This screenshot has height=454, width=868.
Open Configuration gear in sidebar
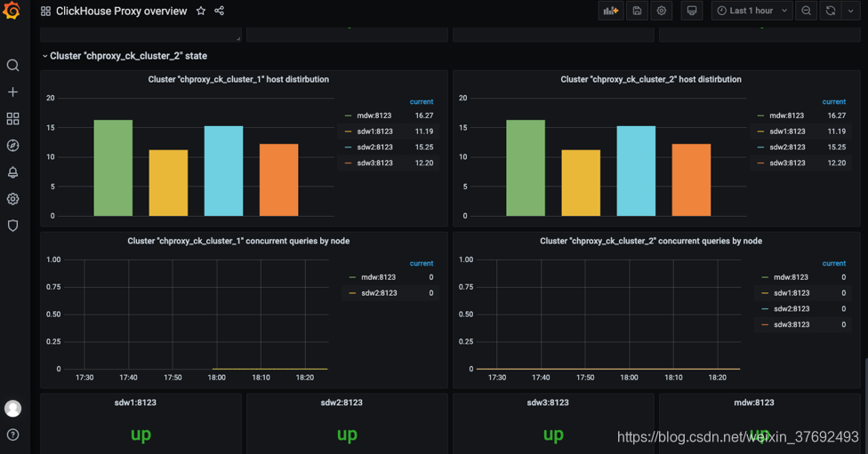pos(12,198)
